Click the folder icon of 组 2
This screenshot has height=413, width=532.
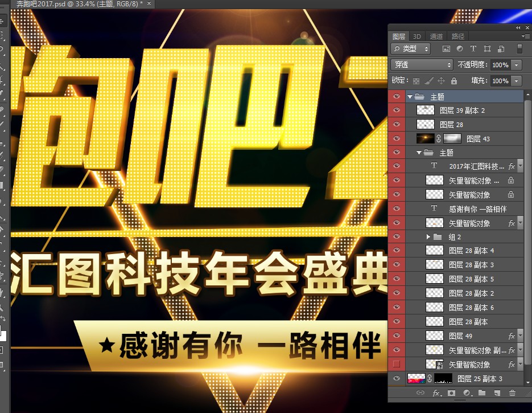tap(438, 237)
